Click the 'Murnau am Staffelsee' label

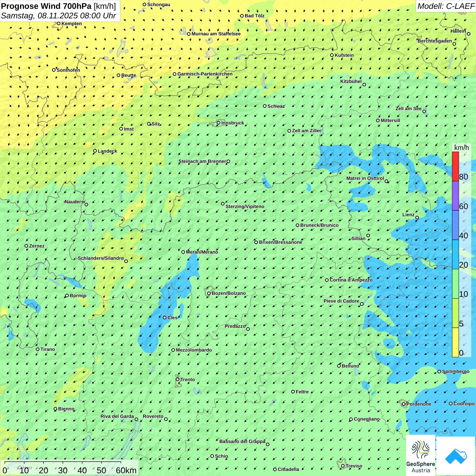click(216, 34)
